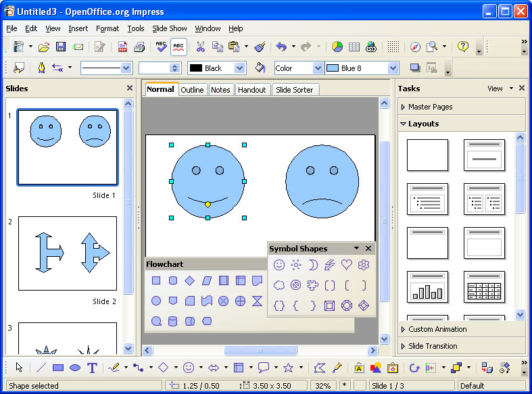Screen dimensions: 532x394
Task: Toggle the display grid icon
Action: point(393,47)
